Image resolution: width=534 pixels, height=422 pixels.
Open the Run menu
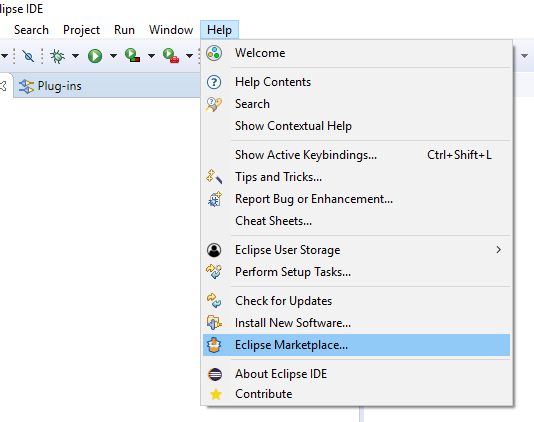click(x=124, y=30)
